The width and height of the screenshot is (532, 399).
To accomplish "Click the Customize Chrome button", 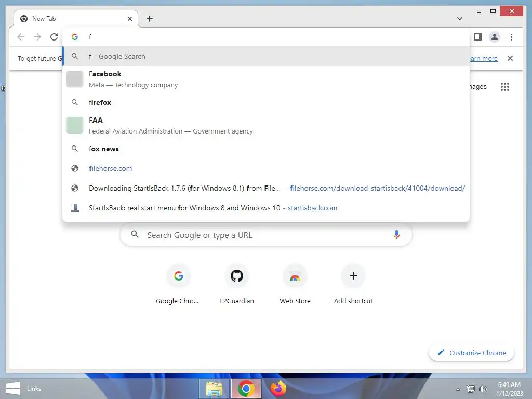I will point(471,353).
